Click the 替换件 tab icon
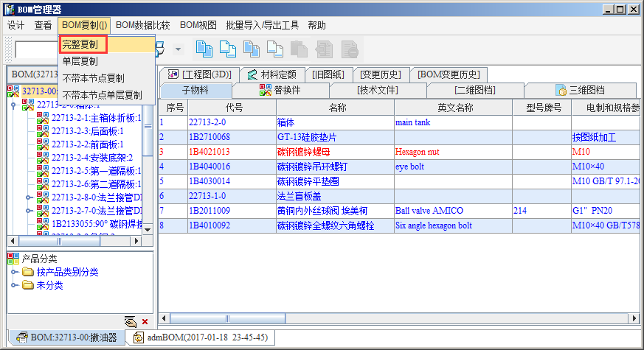 [266, 91]
